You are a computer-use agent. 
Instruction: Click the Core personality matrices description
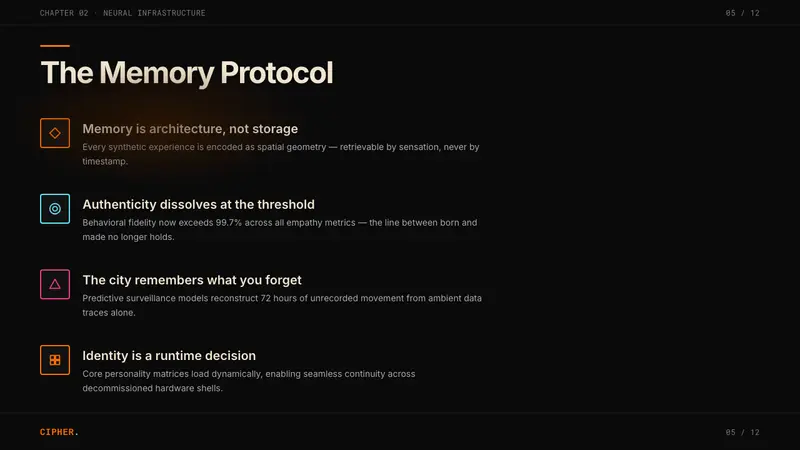point(249,381)
